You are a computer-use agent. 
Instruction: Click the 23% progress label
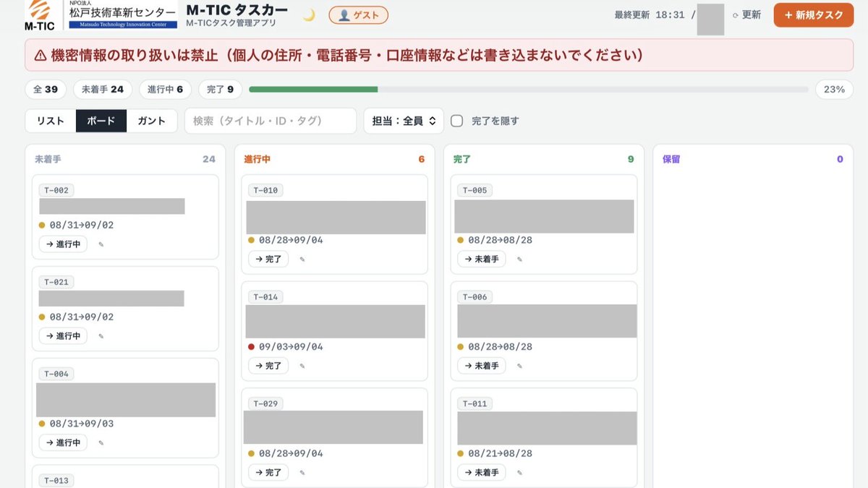(x=834, y=90)
